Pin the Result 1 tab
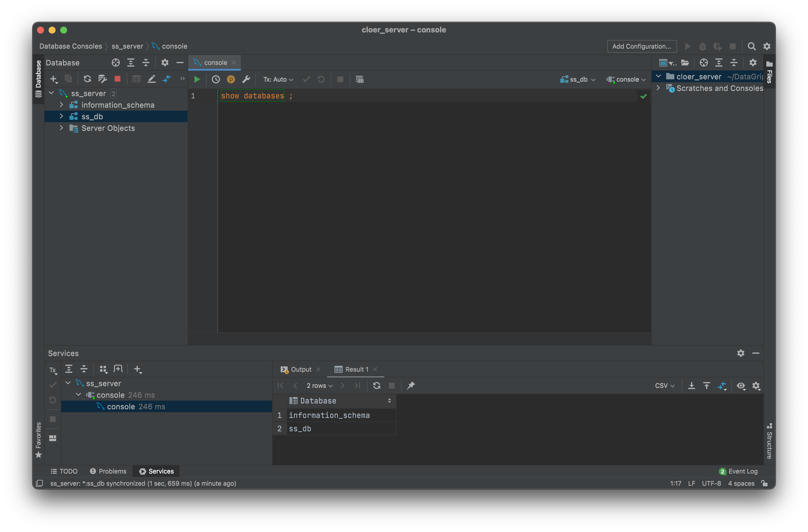This screenshot has height=532, width=808. point(411,385)
